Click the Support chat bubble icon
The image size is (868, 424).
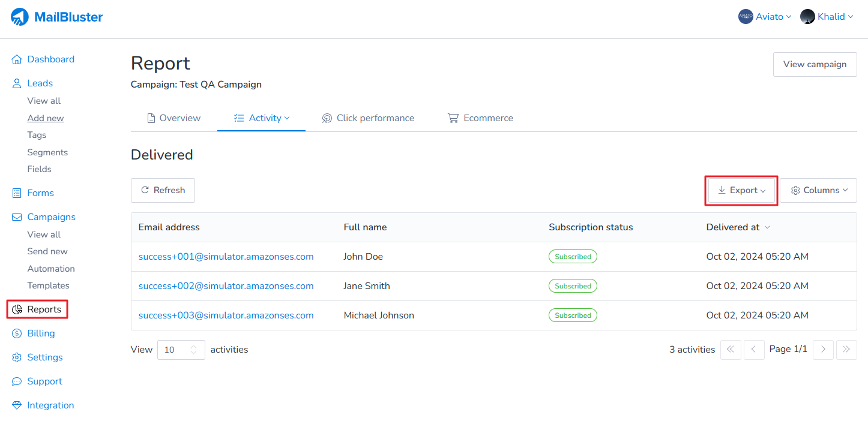click(17, 381)
